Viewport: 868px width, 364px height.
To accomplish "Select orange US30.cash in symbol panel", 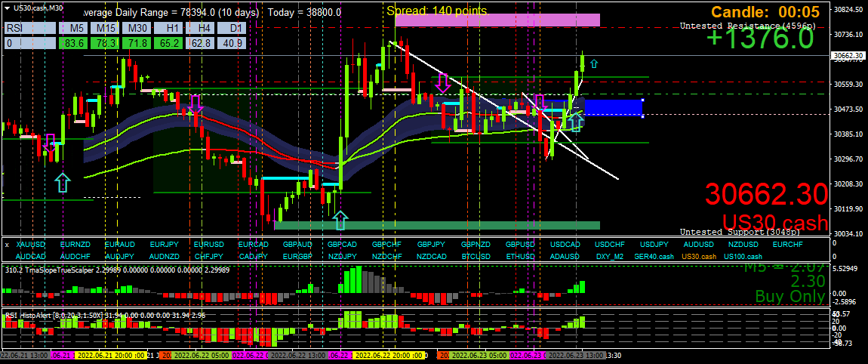I will pos(699,257).
